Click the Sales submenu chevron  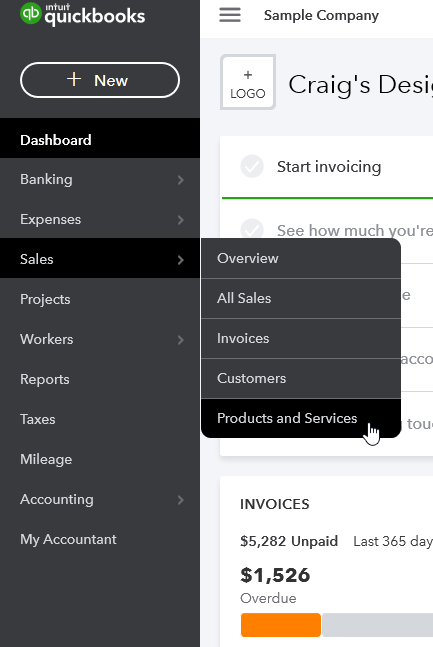pos(180,260)
